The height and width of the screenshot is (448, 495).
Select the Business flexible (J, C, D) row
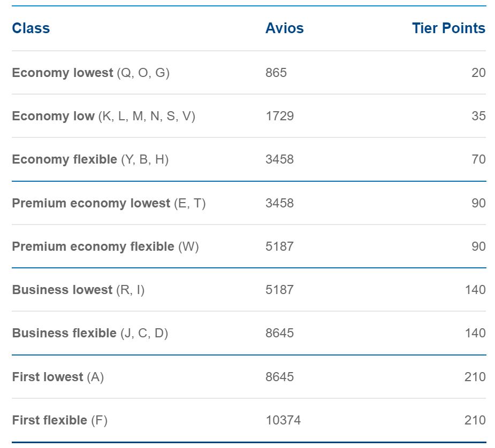[x=249, y=333]
